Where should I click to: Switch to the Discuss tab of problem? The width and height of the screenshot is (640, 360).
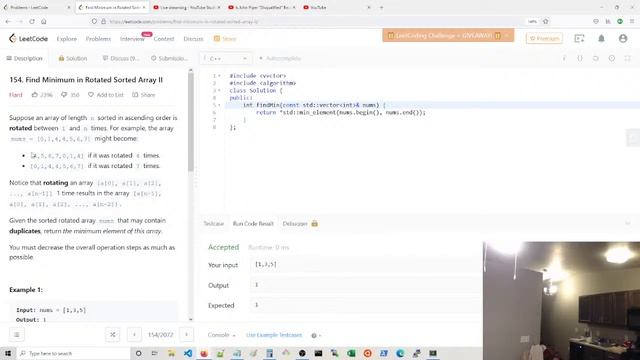pos(120,58)
